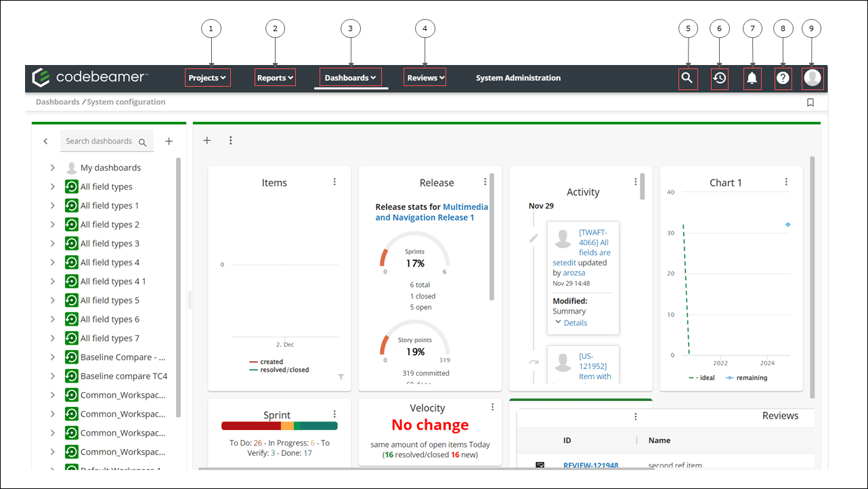Open Chart 1 widget three-dot menu

coord(785,182)
